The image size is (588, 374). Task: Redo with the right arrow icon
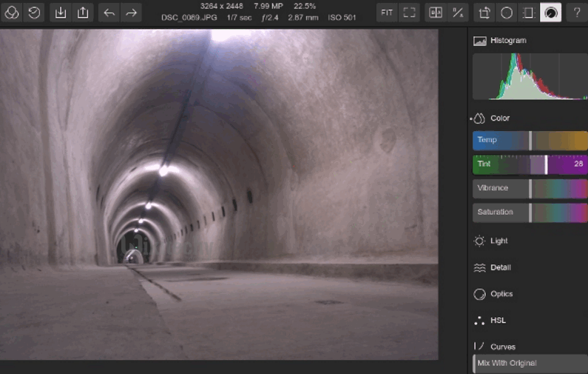pos(131,13)
